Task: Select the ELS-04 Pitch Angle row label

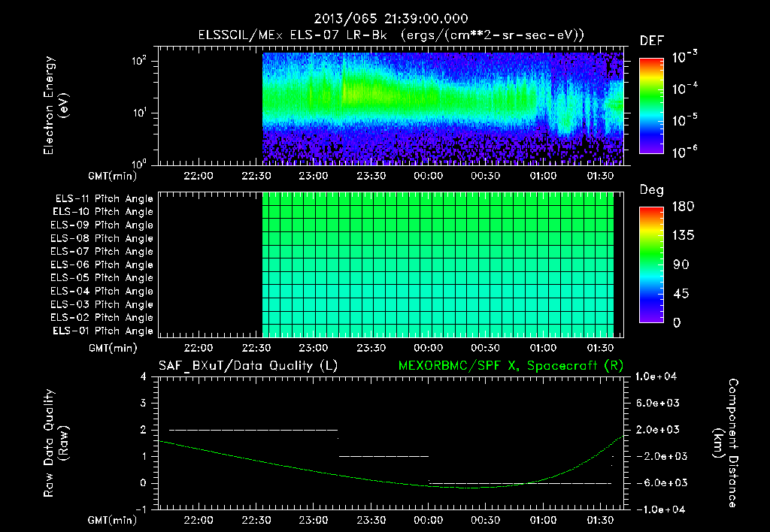Action: coord(102,292)
